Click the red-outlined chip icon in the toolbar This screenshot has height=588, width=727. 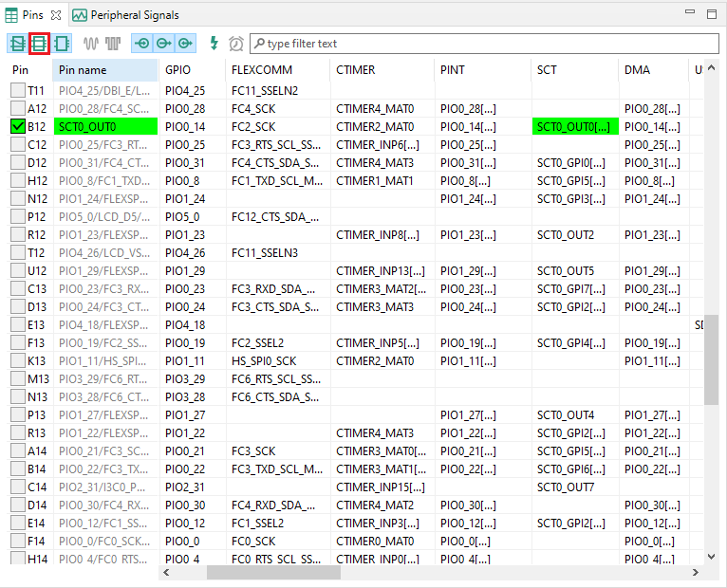[40, 44]
